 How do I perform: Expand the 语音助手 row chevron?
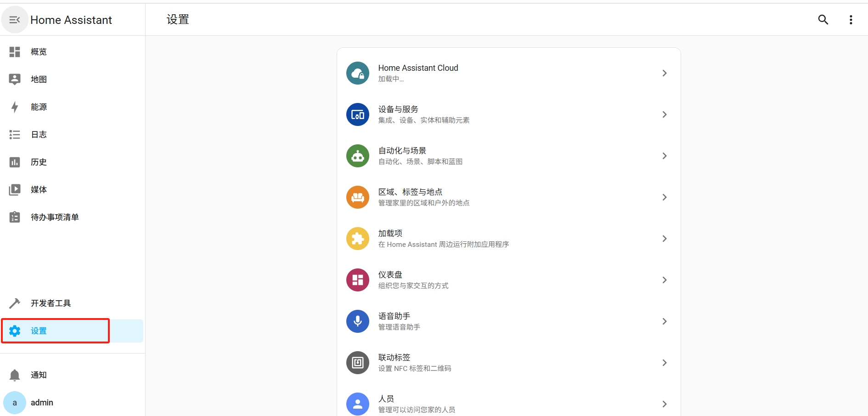tap(665, 321)
